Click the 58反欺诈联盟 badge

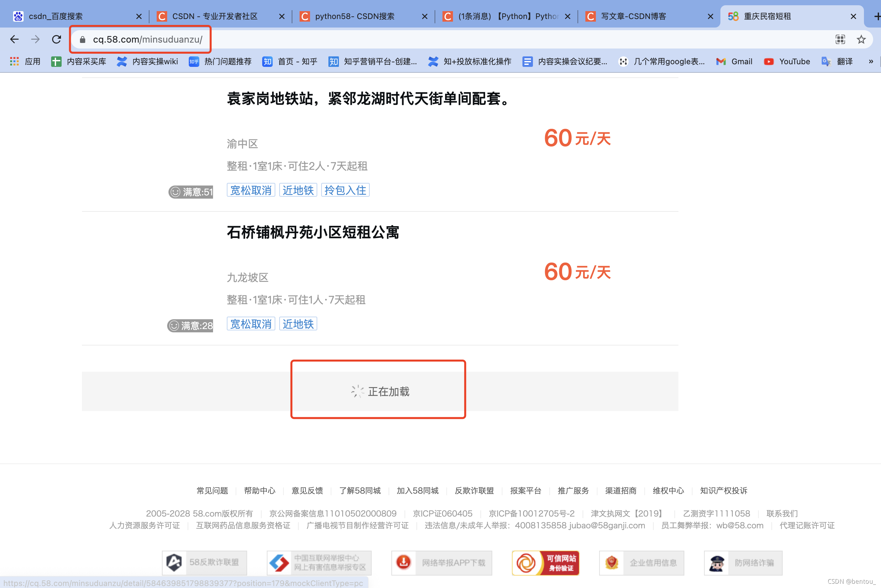pos(204,562)
